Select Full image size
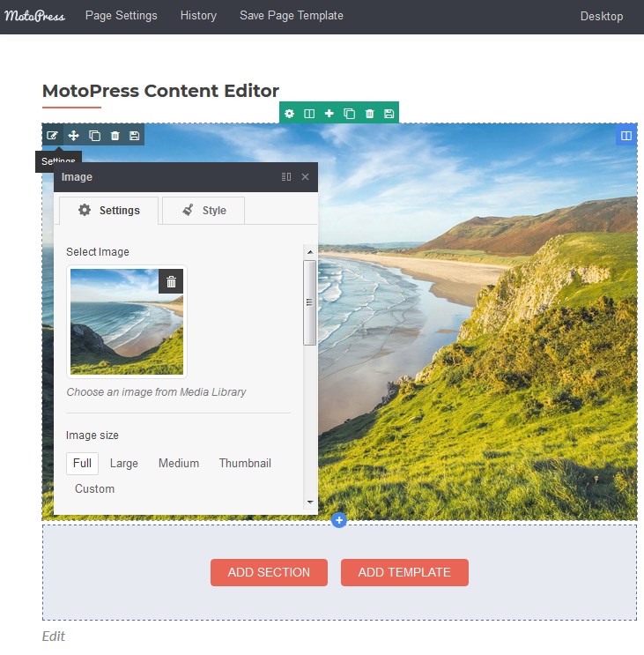Viewport: 644px width, 655px height. (82, 464)
